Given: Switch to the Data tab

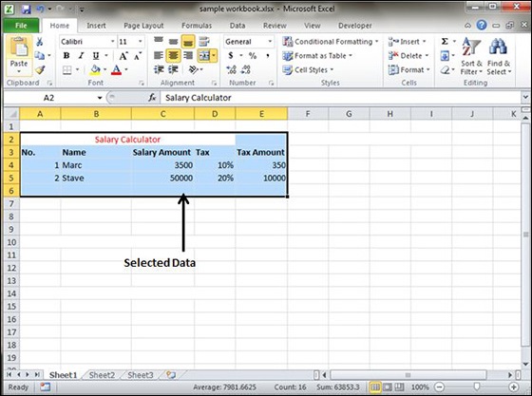Looking at the screenshot, I should [x=237, y=26].
